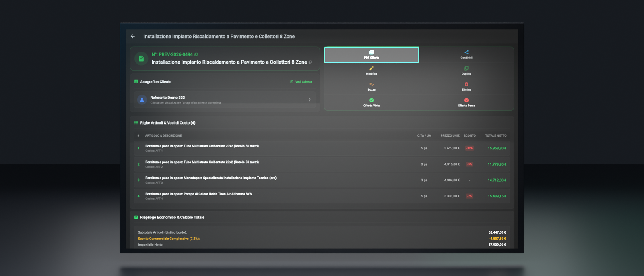Delete the quote with Elimina
This screenshot has height=276, width=644.
[466, 87]
